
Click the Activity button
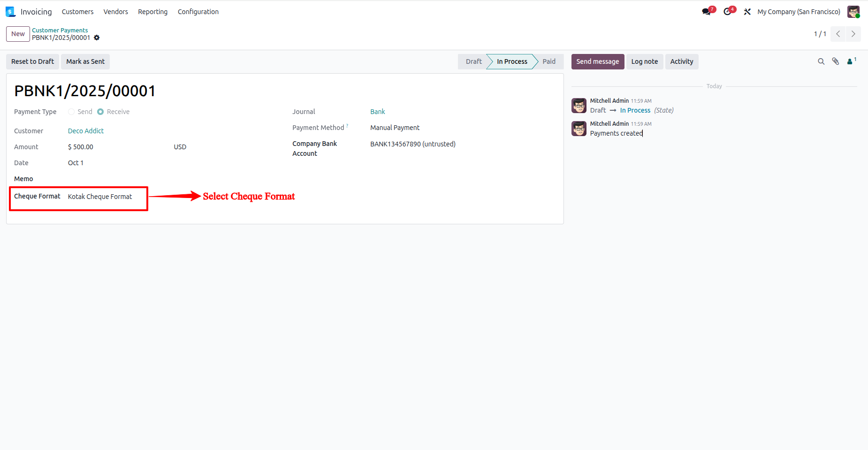pyautogui.click(x=682, y=61)
